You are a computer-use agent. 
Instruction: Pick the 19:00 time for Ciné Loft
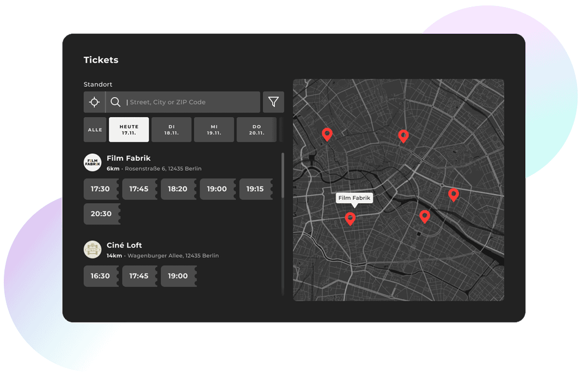click(x=179, y=276)
